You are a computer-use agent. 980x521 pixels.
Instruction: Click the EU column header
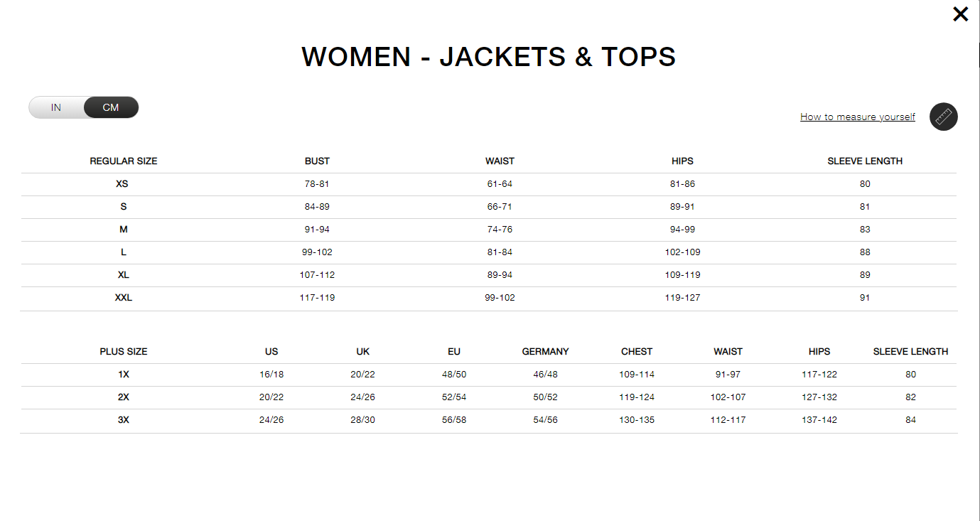(454, 352)
